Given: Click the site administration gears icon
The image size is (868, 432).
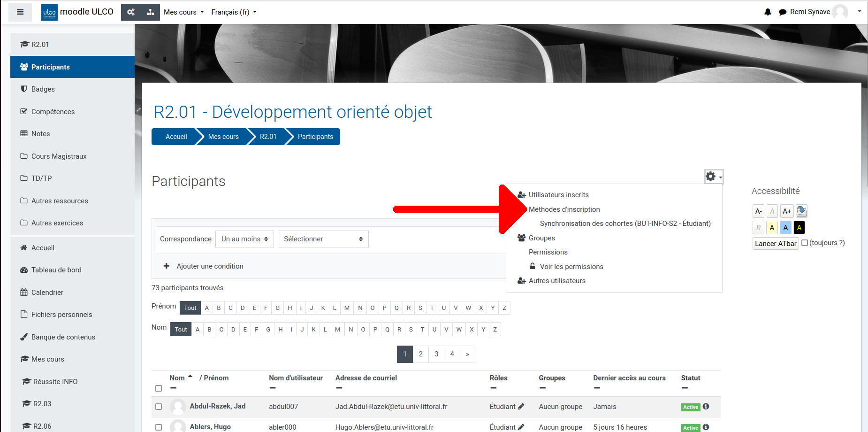Looking at the screenshot, I should (x=131, y=12).
